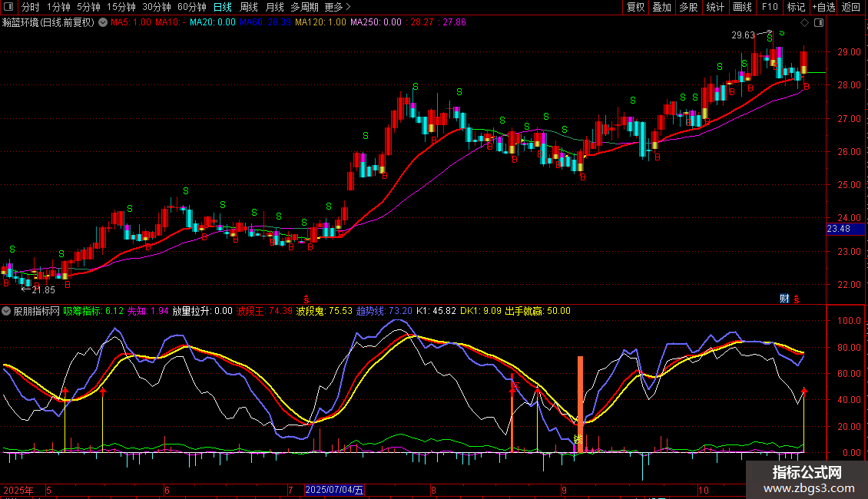Click 出手就赢 indicator label
This screenshot has height=499, width=868.
[538, 311]
